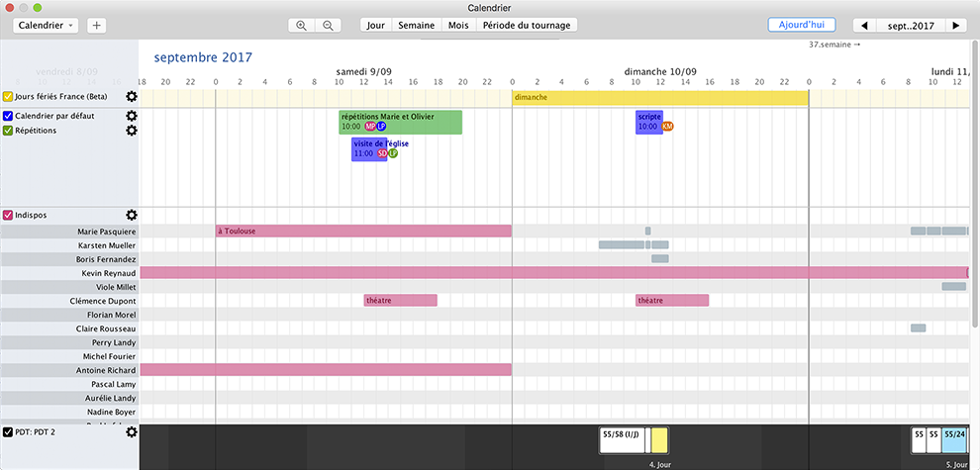This screenshot has width=980, height=470.
Task: Select Viole Millet row
Action: coord(68,287)
